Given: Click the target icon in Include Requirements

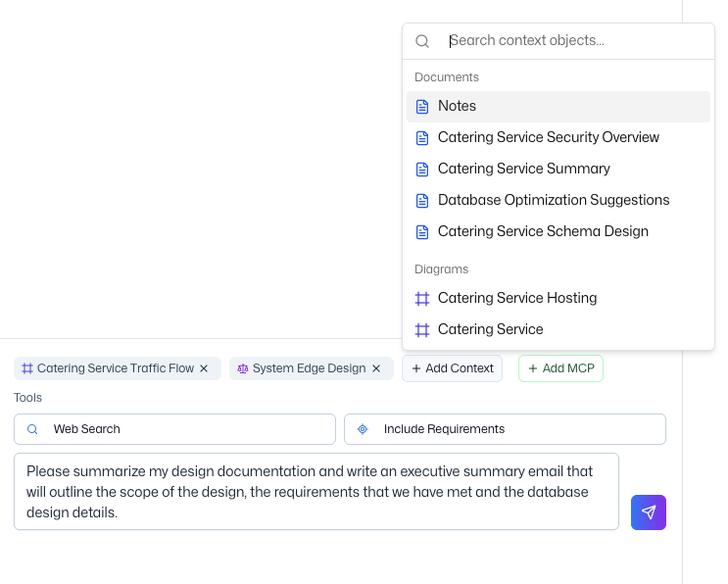Looking at the screenshot, I should (x=363, y=429).
